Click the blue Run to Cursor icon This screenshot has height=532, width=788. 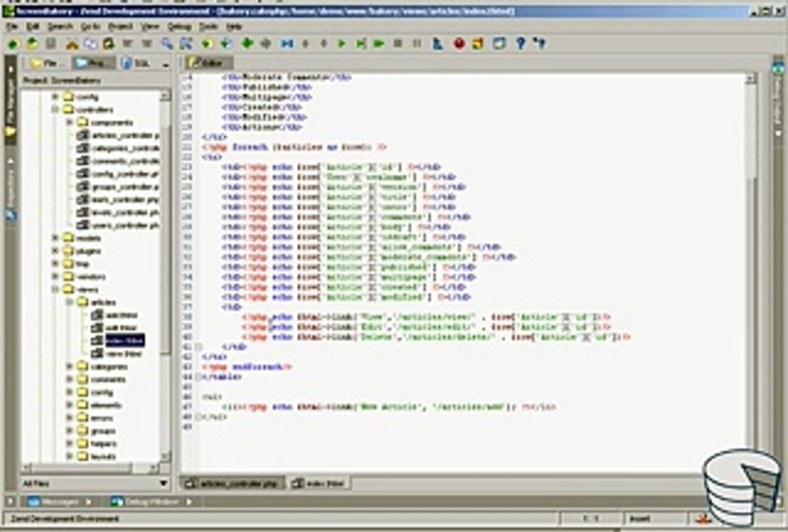(x=287, y=44)
